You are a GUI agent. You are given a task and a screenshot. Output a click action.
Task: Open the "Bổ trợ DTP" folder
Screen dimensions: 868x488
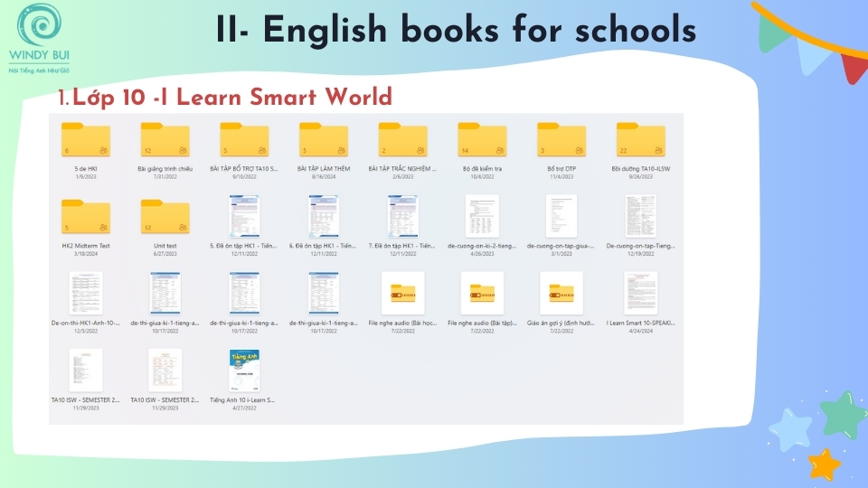[561, 141]
